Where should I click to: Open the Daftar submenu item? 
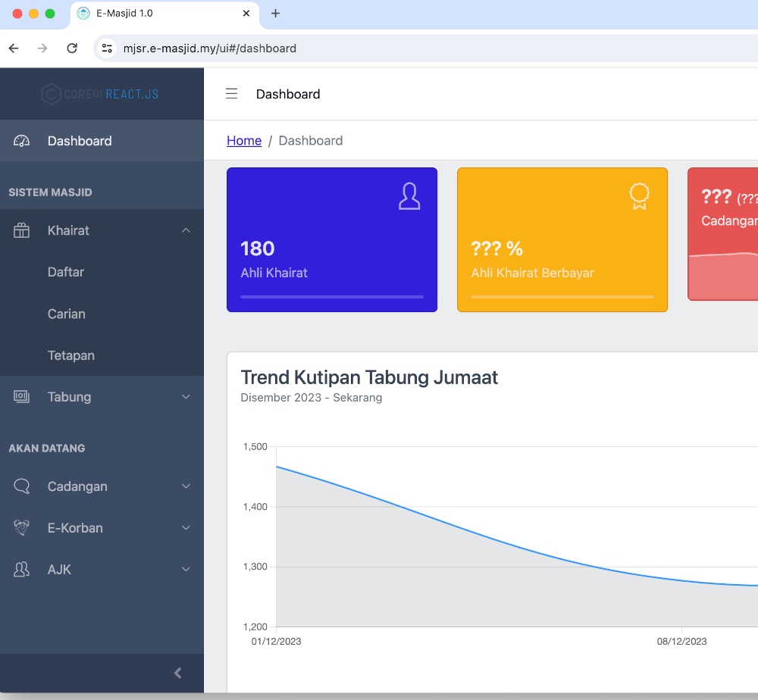click(x=66, y=272)
